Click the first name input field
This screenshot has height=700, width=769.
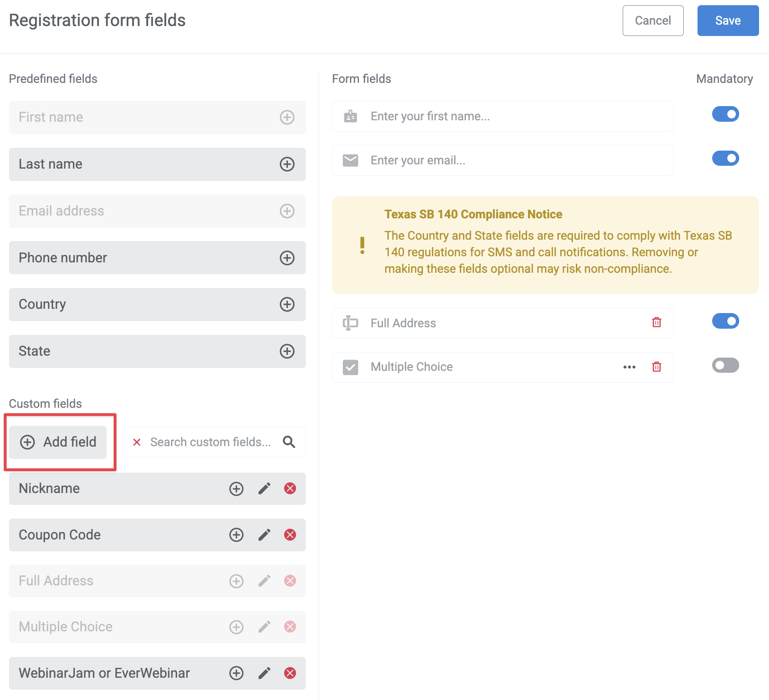[x=502, y=116]
